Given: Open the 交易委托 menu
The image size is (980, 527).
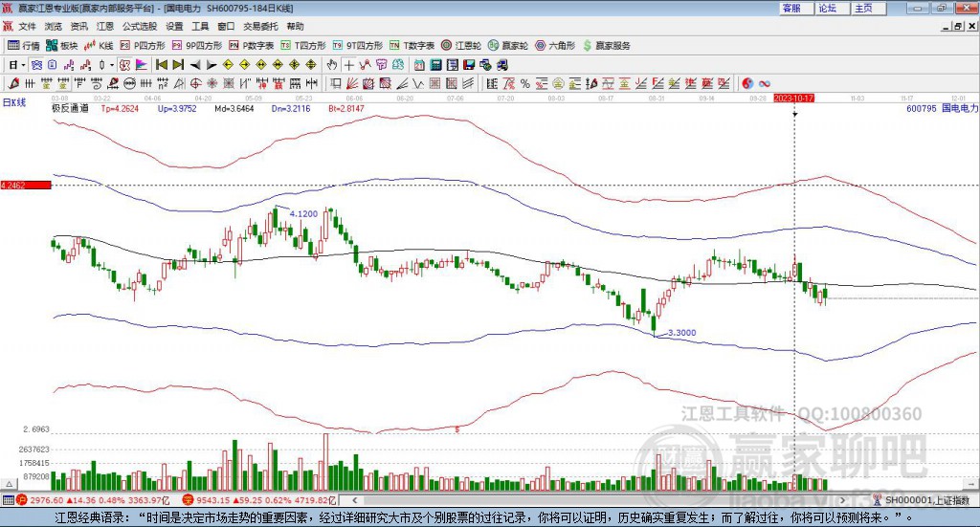Looking at the screenshot, I should click(x=260, y=26).
